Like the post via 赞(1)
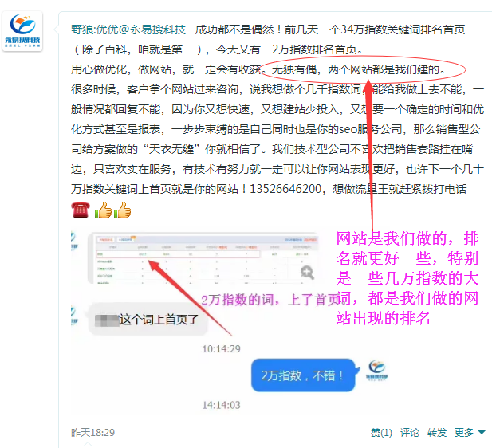The width and height of the screenshot is (492, 448). coord(381,433)
